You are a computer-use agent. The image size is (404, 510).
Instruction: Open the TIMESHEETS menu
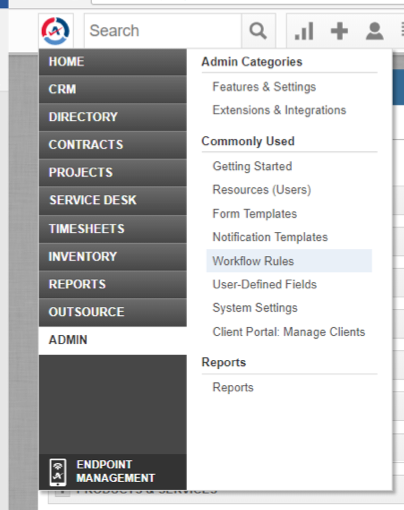click(x=113, y=229)
